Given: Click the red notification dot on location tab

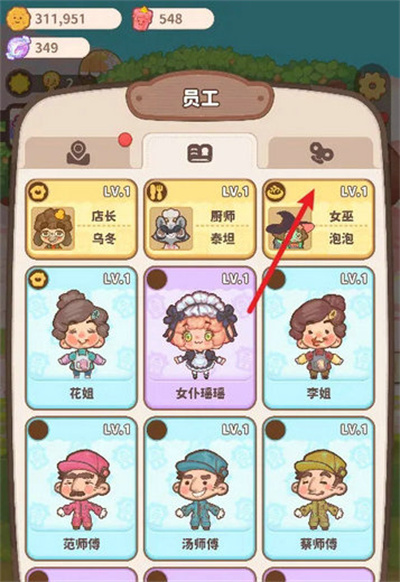Looking at the screenshot, I should (125, 140).
